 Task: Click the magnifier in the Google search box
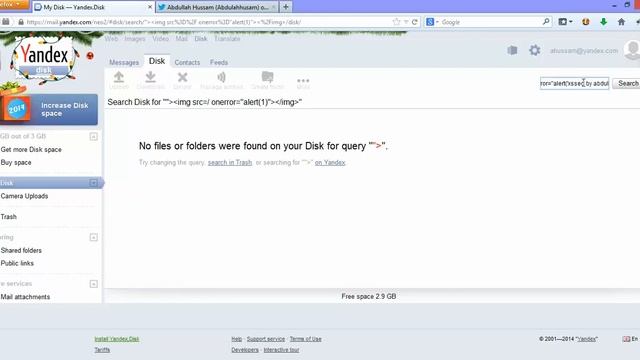(546, 22)
